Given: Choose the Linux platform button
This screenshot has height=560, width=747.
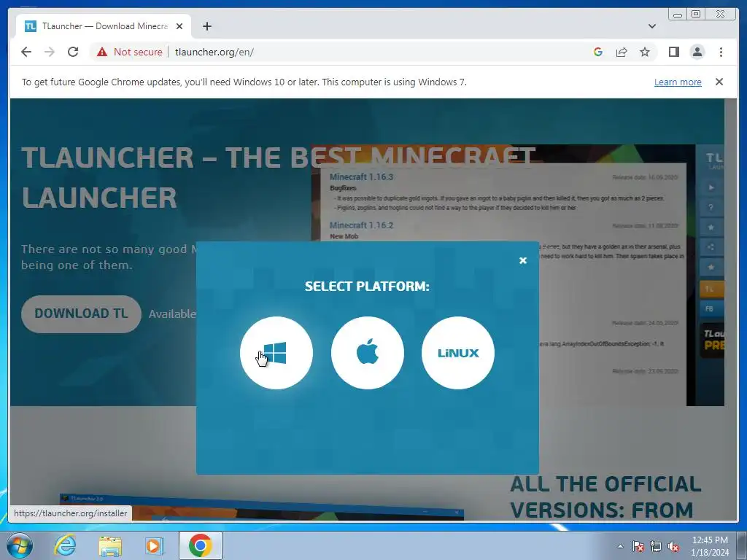Looking at the screenshot, I should point(458,353).
